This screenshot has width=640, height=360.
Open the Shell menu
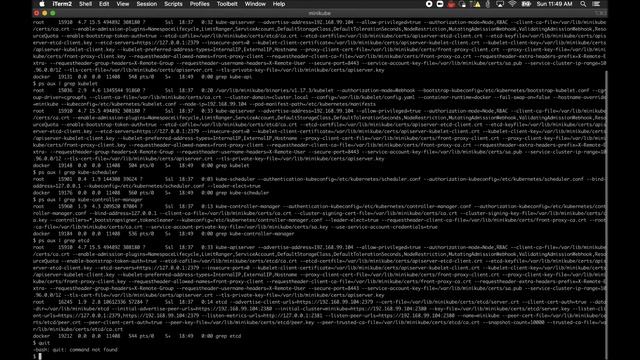click(85, 4)
